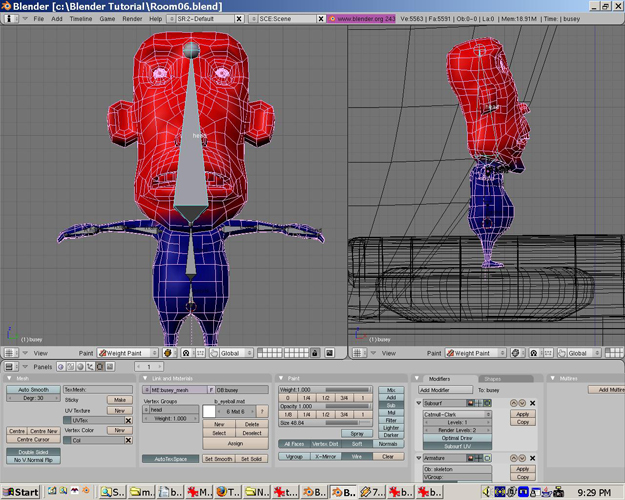Switch to the Shapes tab
625x500 pixels.
point(493,378)
